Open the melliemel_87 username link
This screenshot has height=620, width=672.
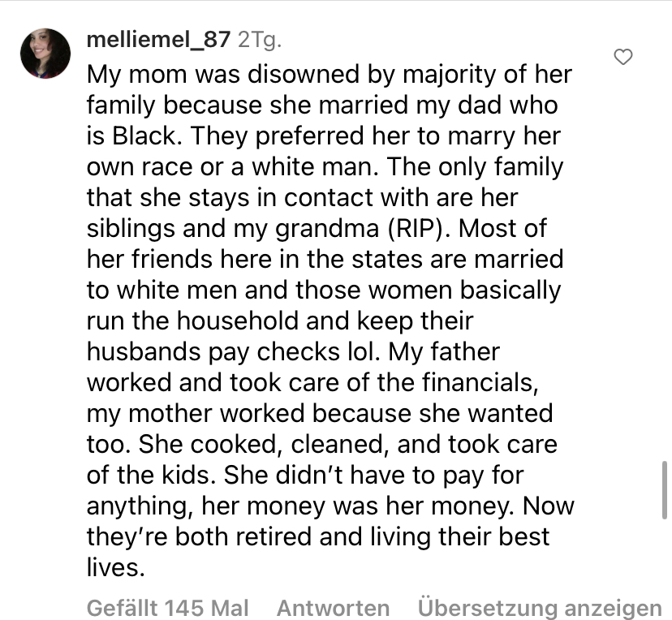pyautogui.click(x=158, y=40)
